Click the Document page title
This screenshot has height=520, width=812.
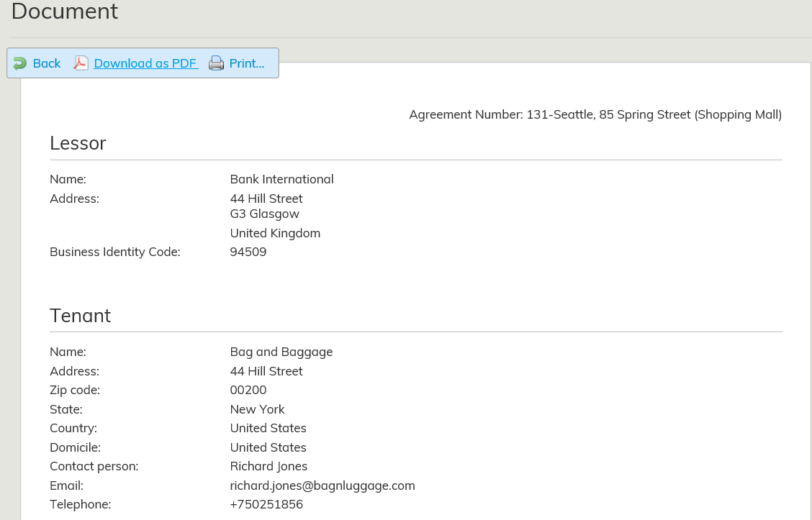point(65,12)
